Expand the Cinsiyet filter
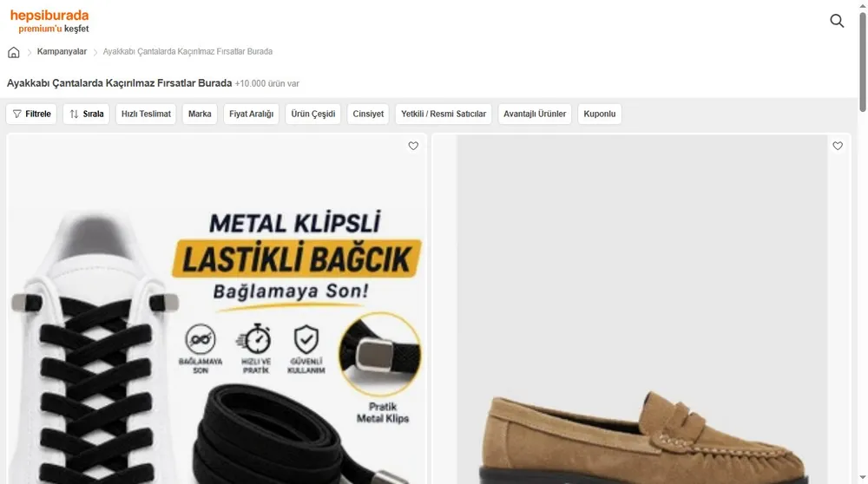868x484 pixels. pyautogui.click(x=368, y=114)
